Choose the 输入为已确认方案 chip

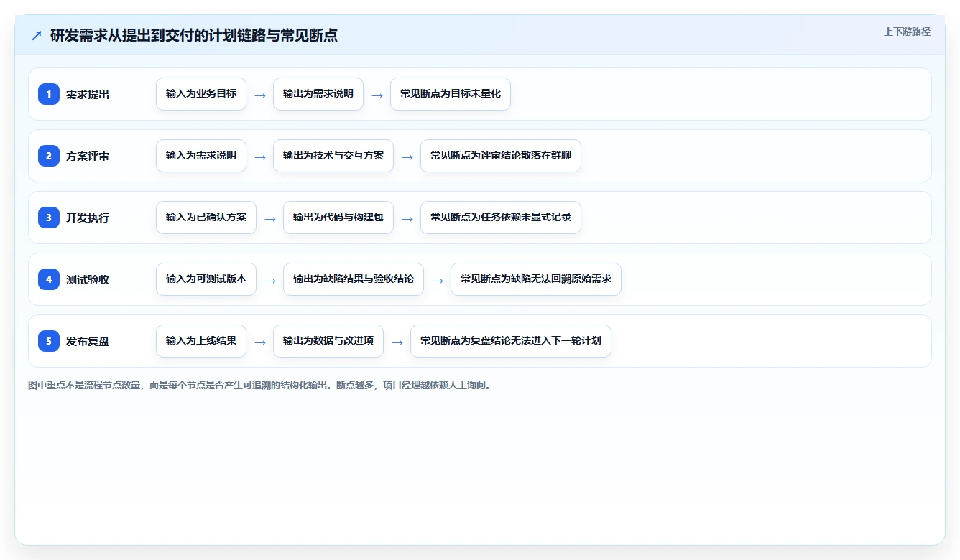(x=206, y=218)
